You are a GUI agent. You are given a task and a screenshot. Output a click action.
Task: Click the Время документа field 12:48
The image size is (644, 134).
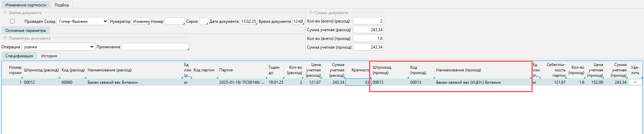click(x=298, y=21)
